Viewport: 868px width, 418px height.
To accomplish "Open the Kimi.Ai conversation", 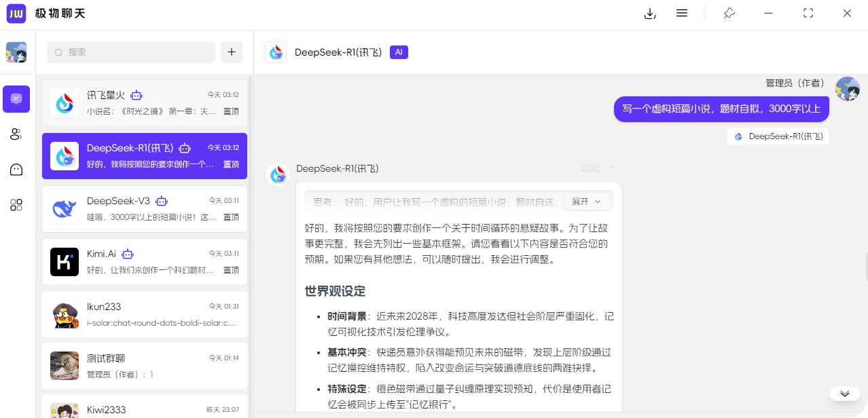I will tap(145, 262).
